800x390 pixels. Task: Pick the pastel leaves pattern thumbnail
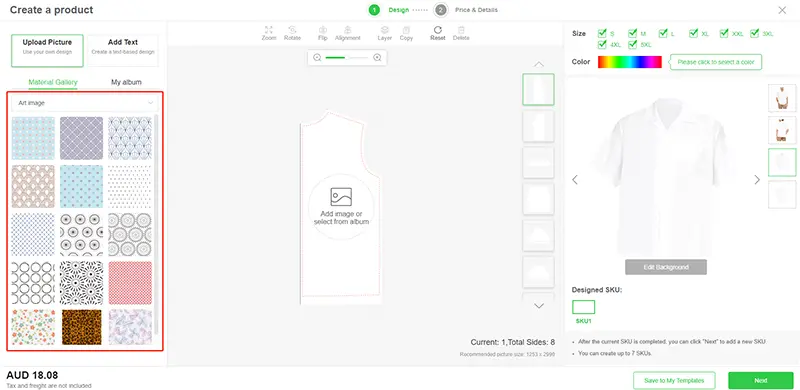(x=130, y=327)
